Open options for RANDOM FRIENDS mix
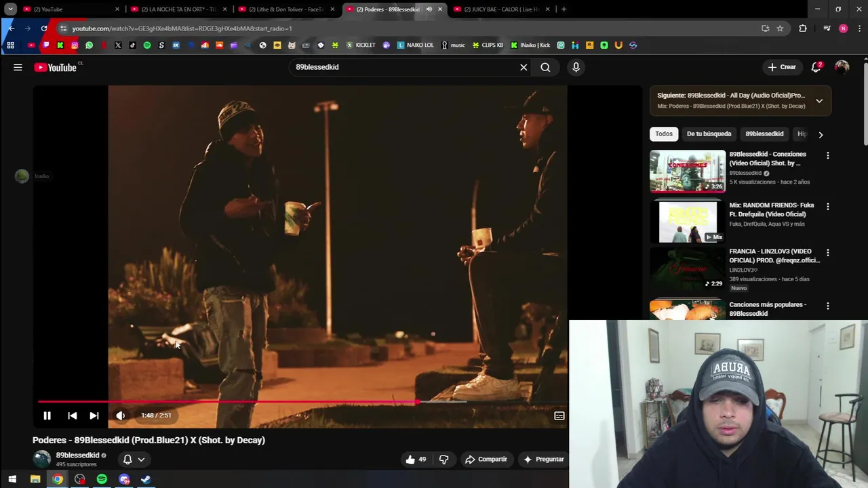Image resolution: width=868 pixels, height=488 pixels. pyautogui.click(x=827, y=206)
